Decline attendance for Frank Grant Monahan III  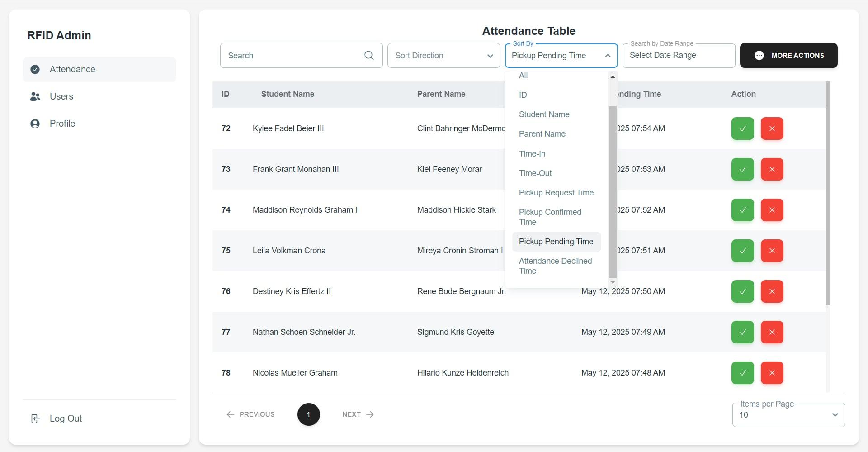pos(772,169)
